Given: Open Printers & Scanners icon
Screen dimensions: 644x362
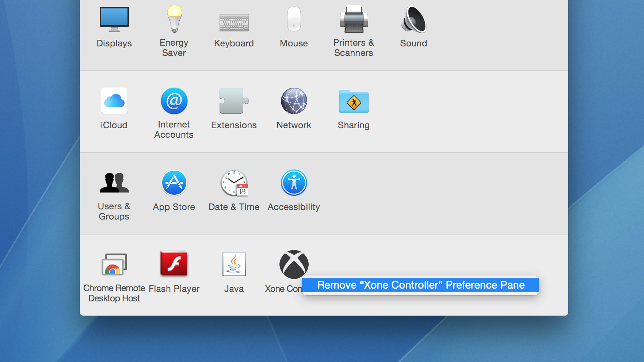Looking at the screenshot, I should [354, 19].
